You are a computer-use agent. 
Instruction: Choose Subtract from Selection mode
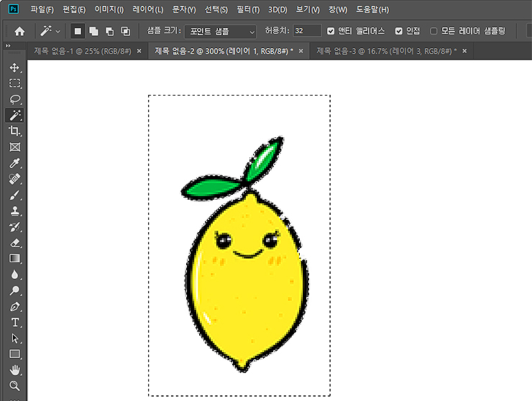109,31
